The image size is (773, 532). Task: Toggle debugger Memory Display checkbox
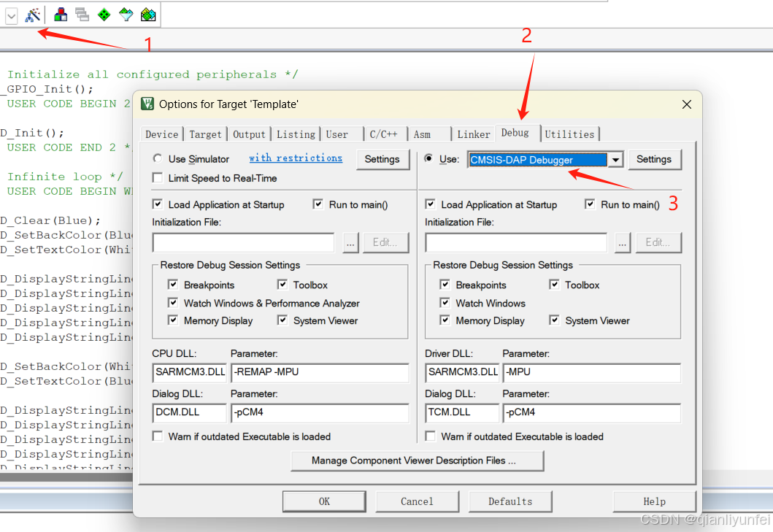coord(445,320)
